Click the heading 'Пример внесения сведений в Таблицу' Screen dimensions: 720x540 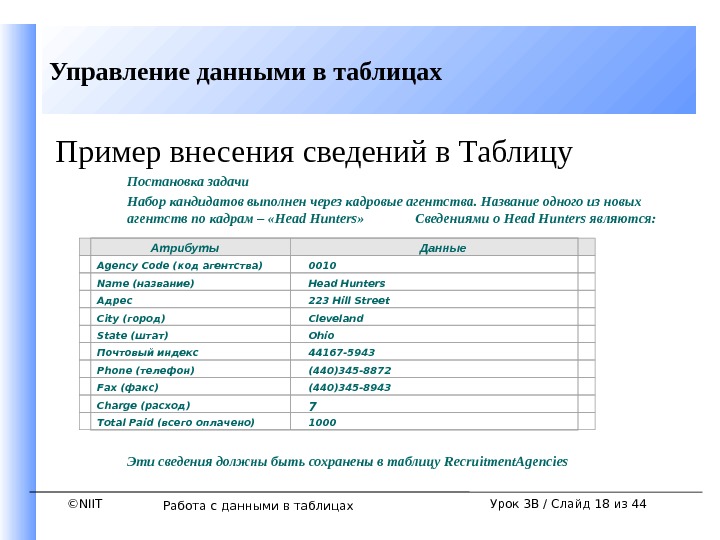[x=314, y=152]
